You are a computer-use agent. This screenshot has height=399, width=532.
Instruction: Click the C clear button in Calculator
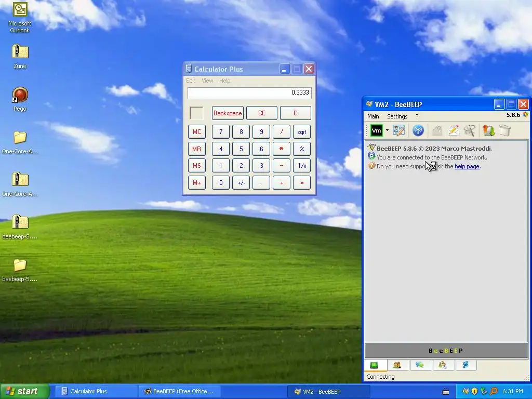295,113
